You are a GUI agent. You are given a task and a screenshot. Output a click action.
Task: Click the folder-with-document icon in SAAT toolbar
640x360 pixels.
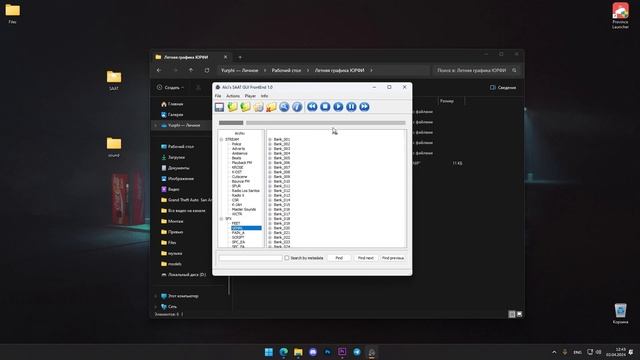coord(258,107)
